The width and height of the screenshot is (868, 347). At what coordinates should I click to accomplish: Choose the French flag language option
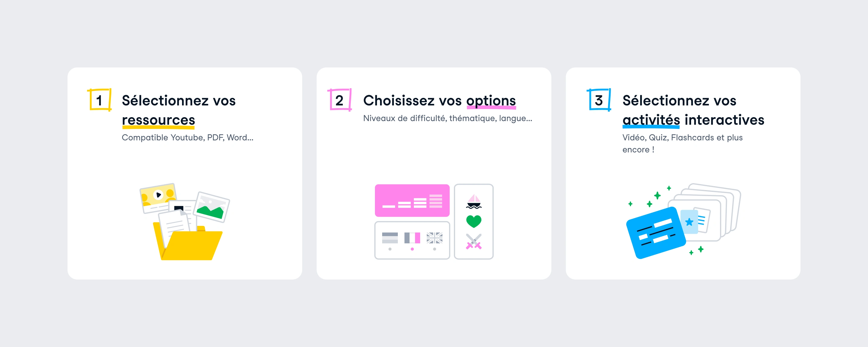click(x=412, y=238)
